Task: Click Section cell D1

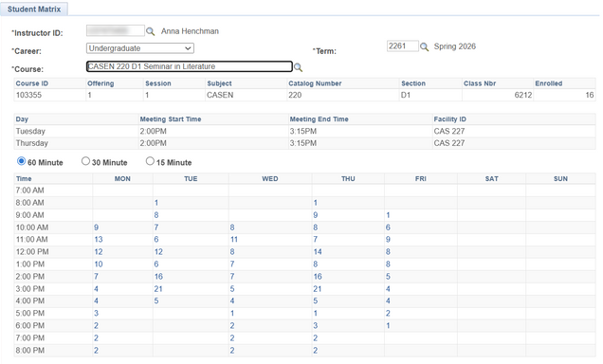Action: click(x=406, y=95)
